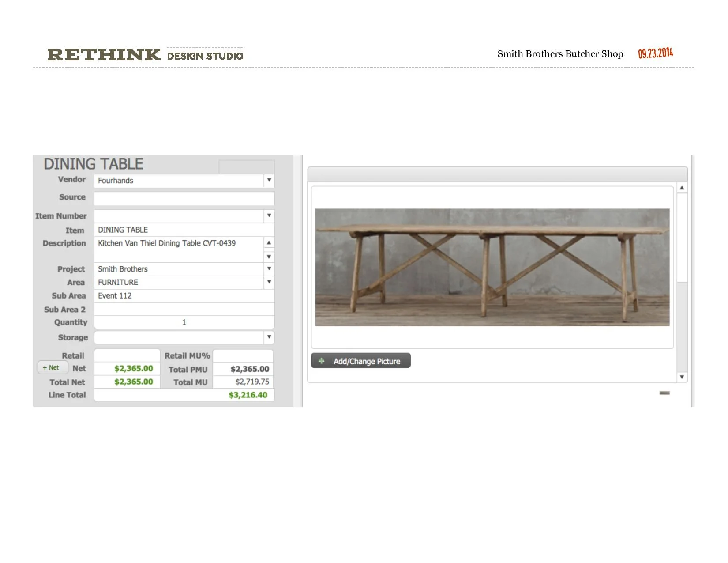This screenshot has width=728, height=563.
Task: Click the empty Retail price field
Action: [127, 355]
